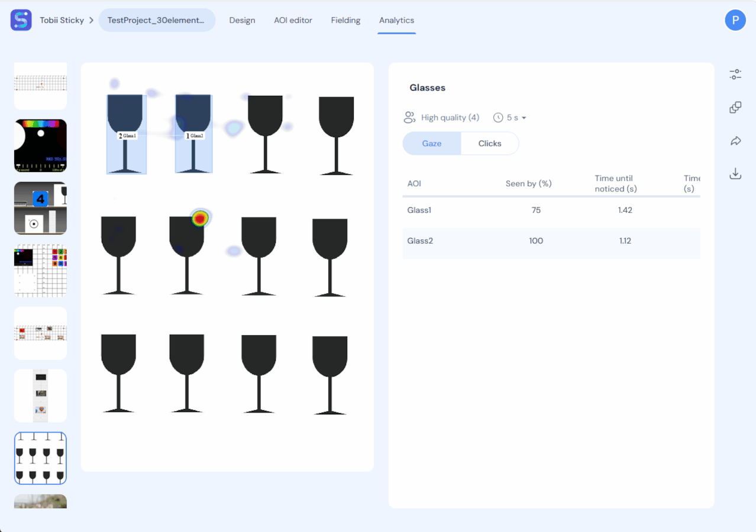The image size is (756, 532).
Task: Select the number 4 shelf stimulus thumbnail
Action: pos(40,208)
